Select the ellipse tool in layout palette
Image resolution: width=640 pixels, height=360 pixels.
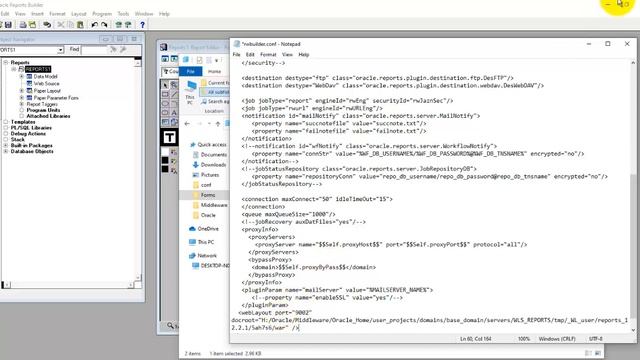(x=165, y=104)
